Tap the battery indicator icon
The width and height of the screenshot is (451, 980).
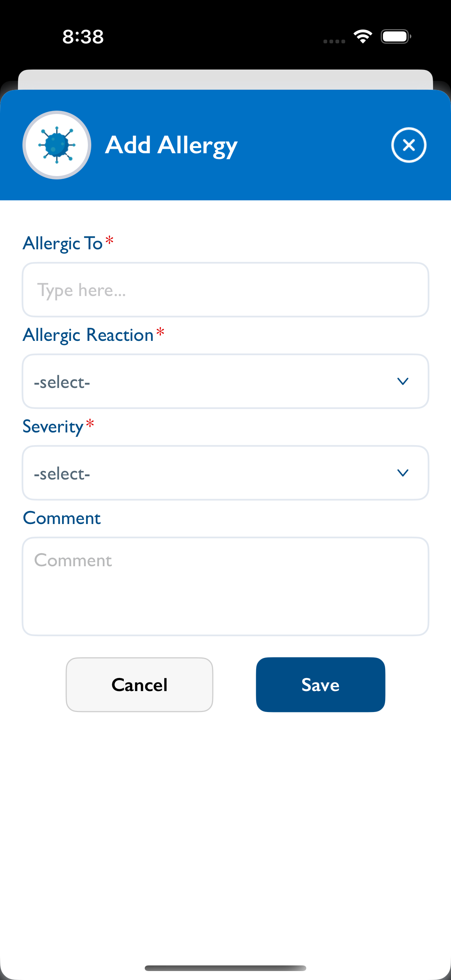coord(395,37)
